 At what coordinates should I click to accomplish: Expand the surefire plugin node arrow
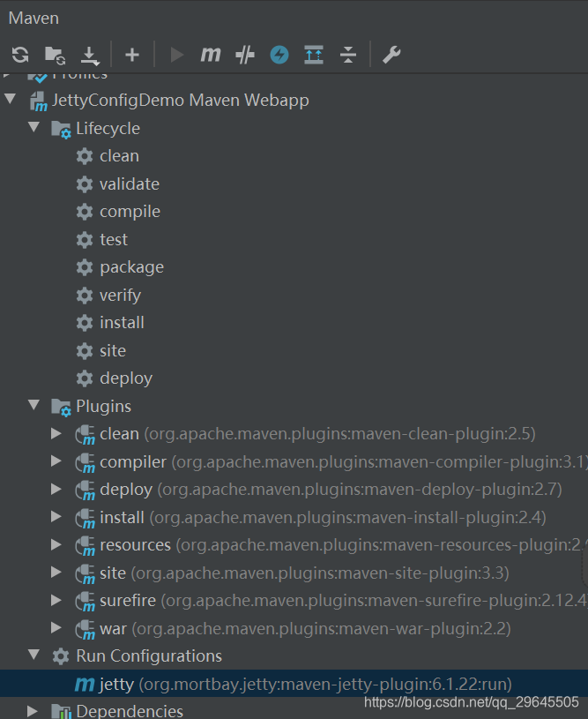[56, 600]
